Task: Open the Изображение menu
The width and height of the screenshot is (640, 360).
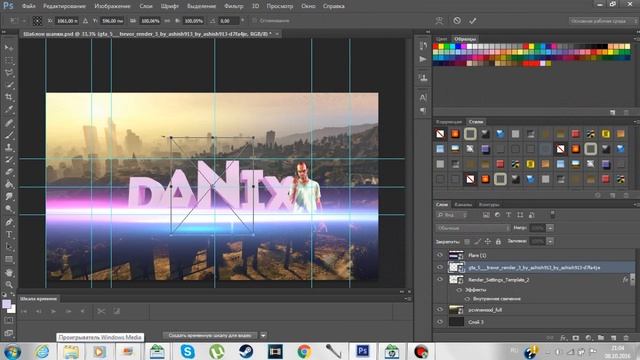Action: tap(112, 6)
